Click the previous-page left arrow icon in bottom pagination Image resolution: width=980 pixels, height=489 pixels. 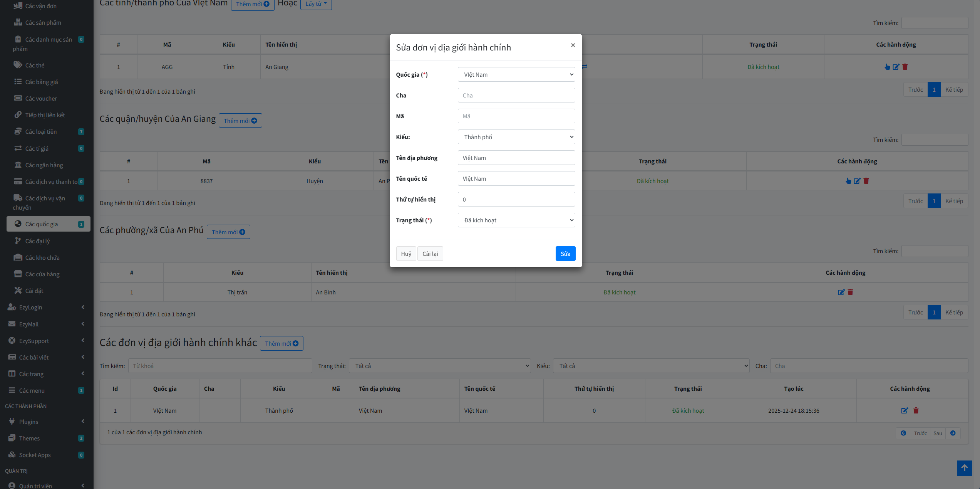(903, 433)
